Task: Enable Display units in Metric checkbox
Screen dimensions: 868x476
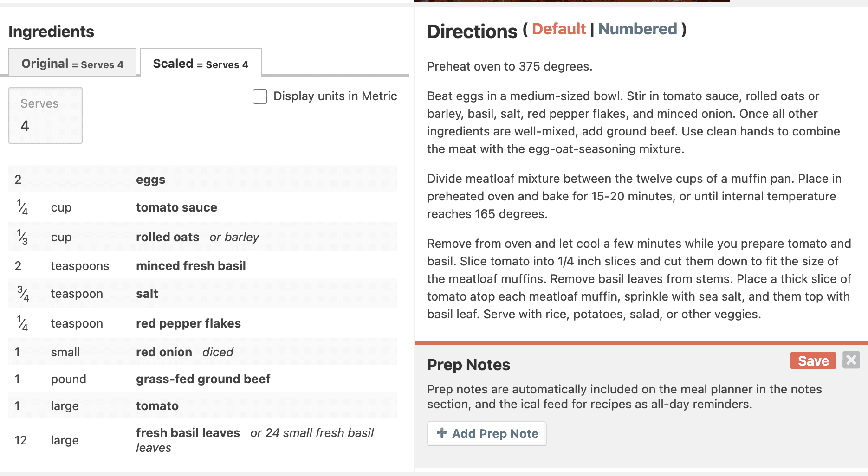Action: click(260, 96)
